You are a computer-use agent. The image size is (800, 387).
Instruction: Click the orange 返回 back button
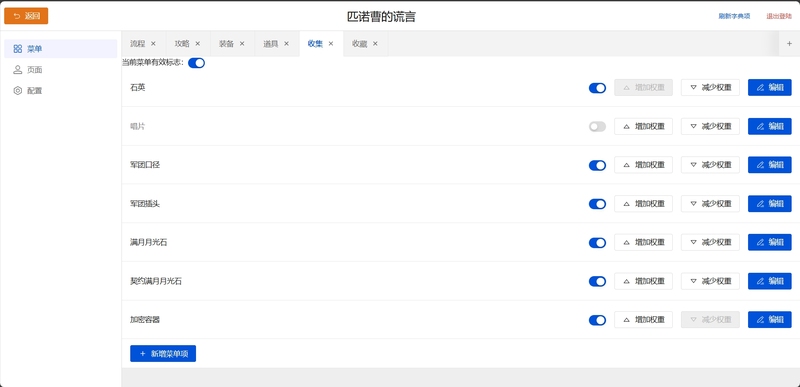[x=26, y=16]
